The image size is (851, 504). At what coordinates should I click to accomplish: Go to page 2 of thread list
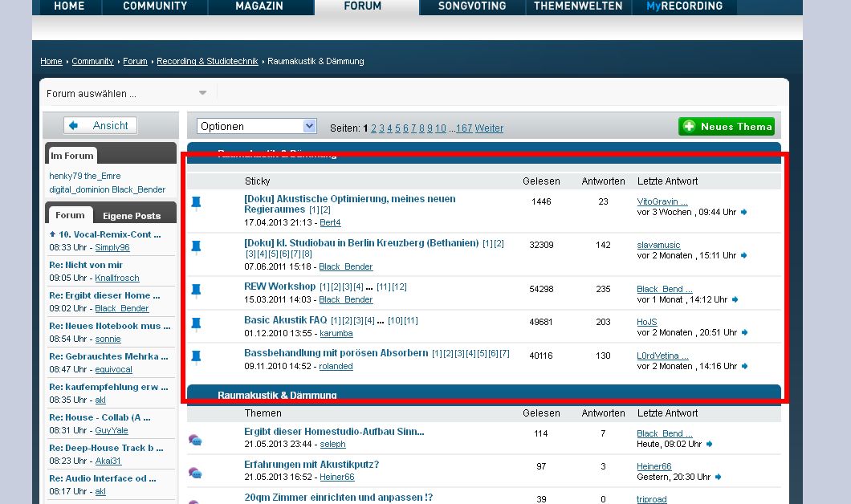click(373, 128)
